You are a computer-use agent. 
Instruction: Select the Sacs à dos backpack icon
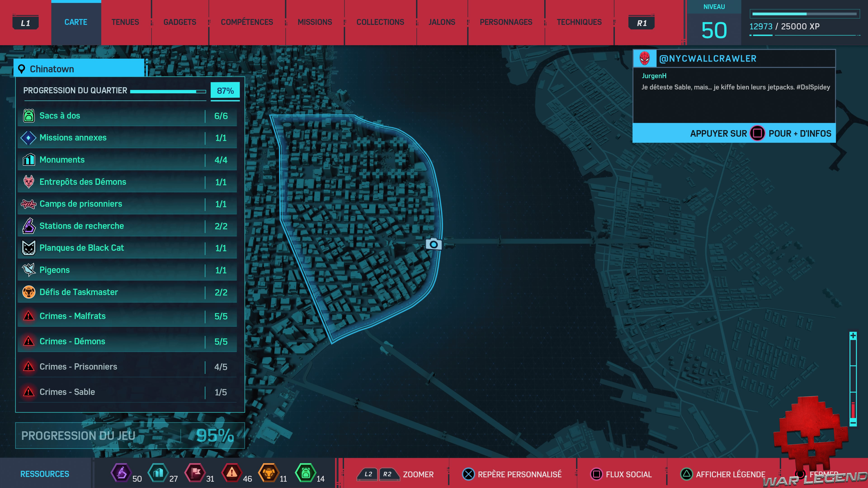pyautogui.click(x=29, y=115)
